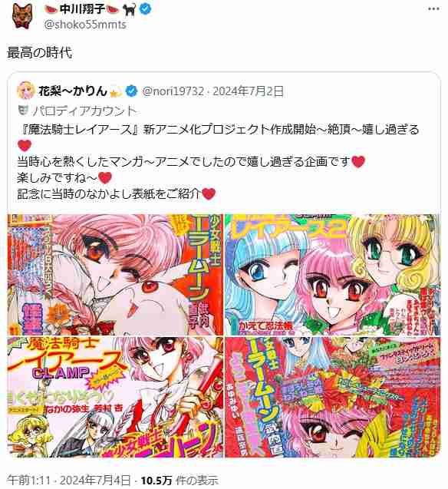Click the black cat emoji after the name
Viewport: 448px width, 489px height.
129,9
